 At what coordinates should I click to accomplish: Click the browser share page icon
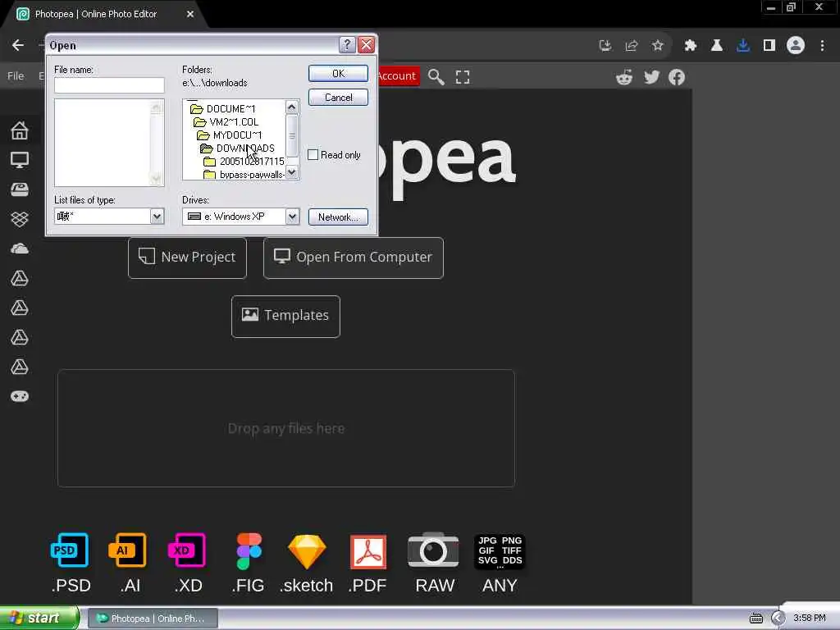632,46
